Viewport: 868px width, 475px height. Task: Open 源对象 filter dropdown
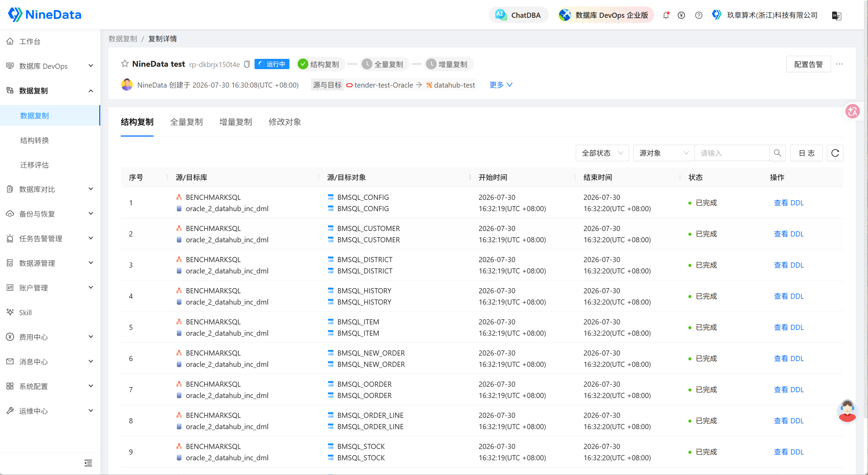click(x=664, y=153)
